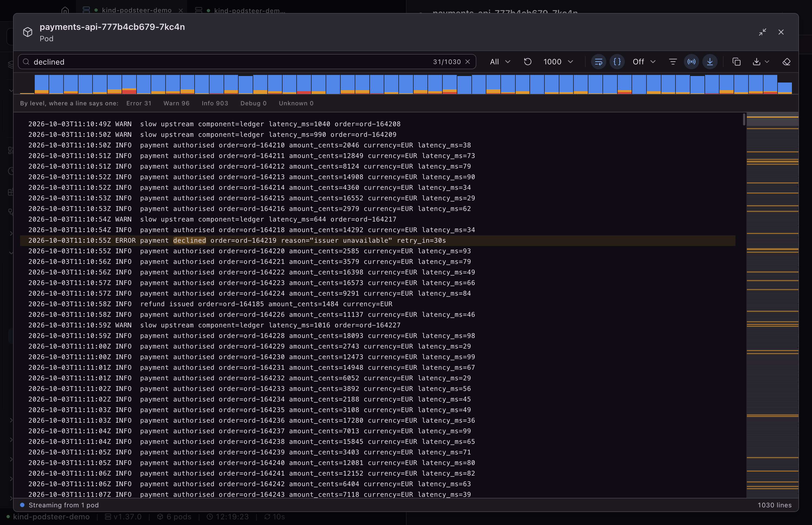Select the refund issued ord-164185 line

tap(378, 304)
